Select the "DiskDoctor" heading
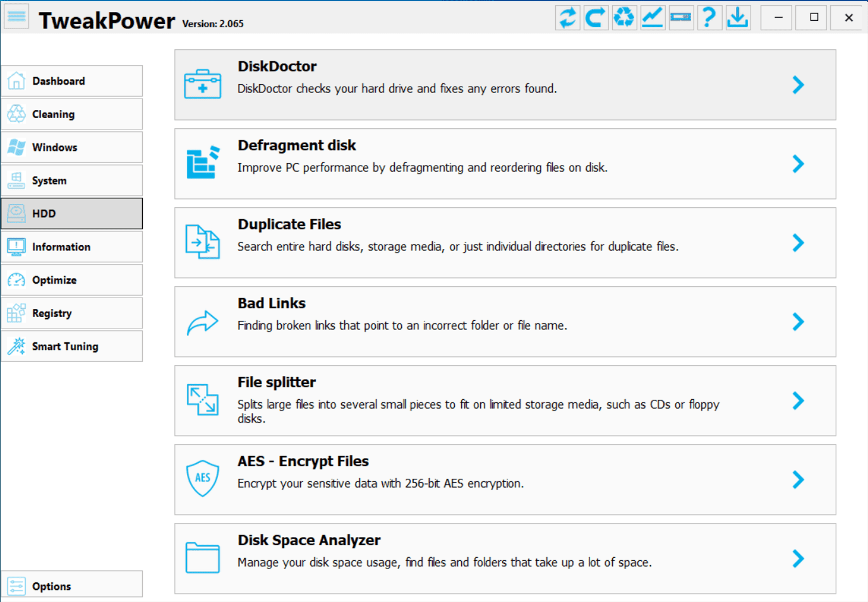This screenshot has height=602, width=868. tap(277, 66)
